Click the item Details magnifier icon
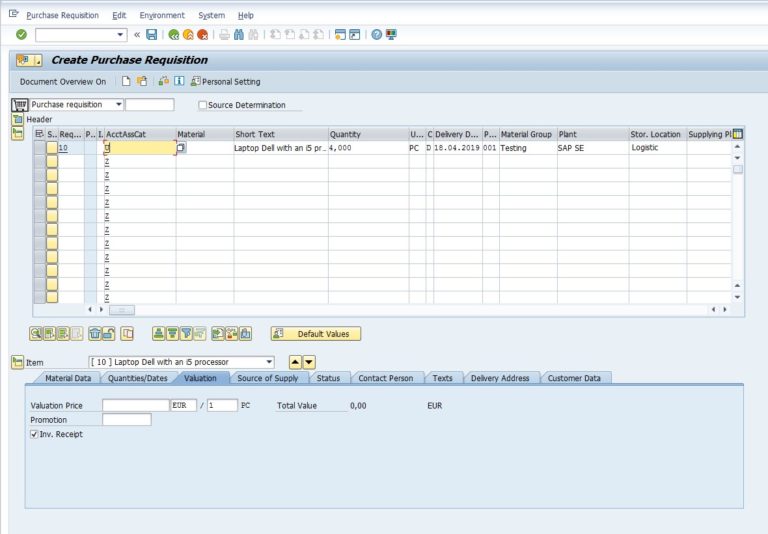 pos(36,334)
